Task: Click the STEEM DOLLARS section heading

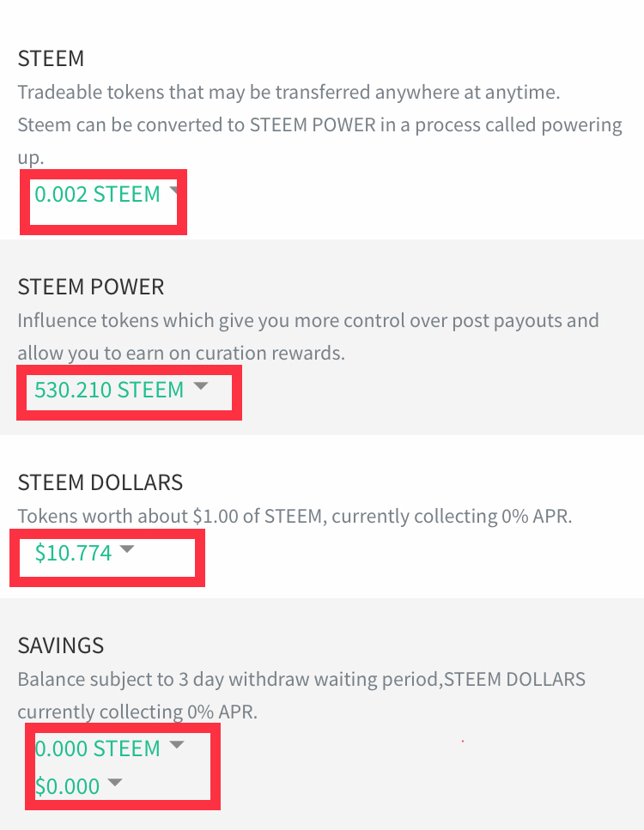Action: [100, 482]
